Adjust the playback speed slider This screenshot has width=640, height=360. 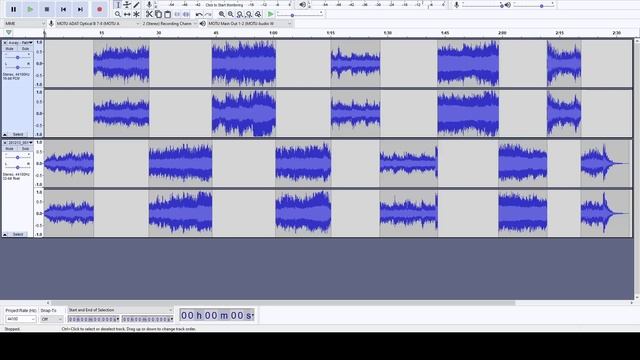(x=300, y=15)
